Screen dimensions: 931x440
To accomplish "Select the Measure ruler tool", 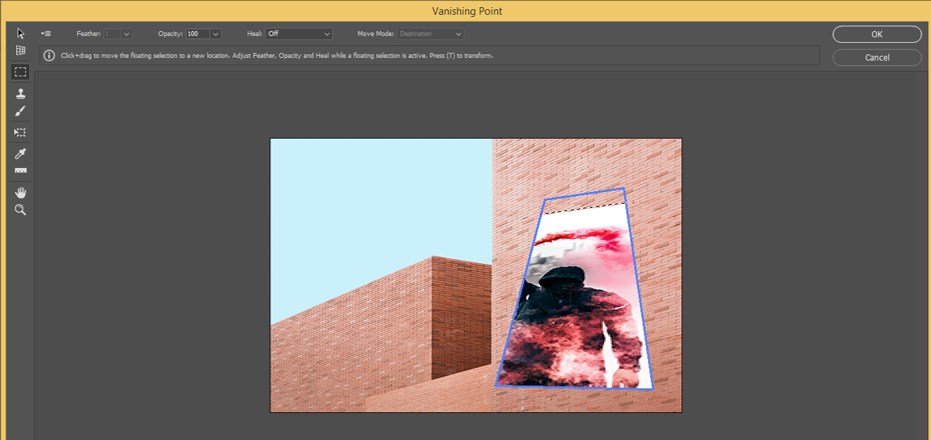I will coord(20,171).
